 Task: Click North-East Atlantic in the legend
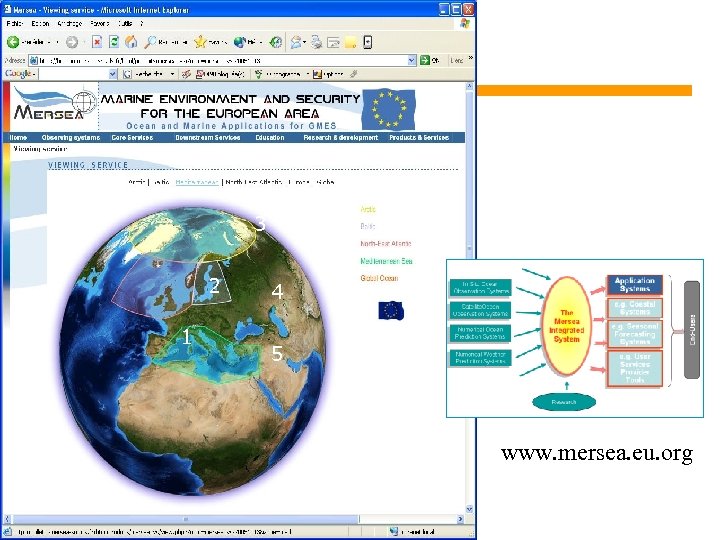[386, 243]
